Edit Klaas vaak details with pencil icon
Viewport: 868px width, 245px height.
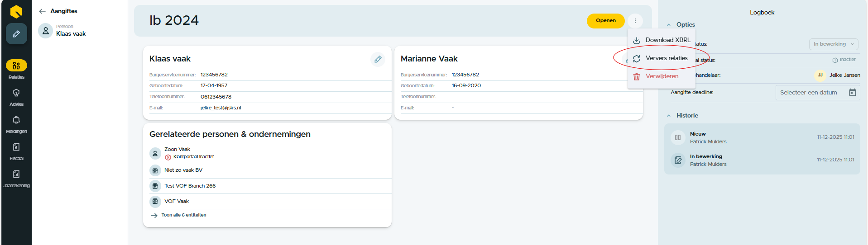[378, 59]
